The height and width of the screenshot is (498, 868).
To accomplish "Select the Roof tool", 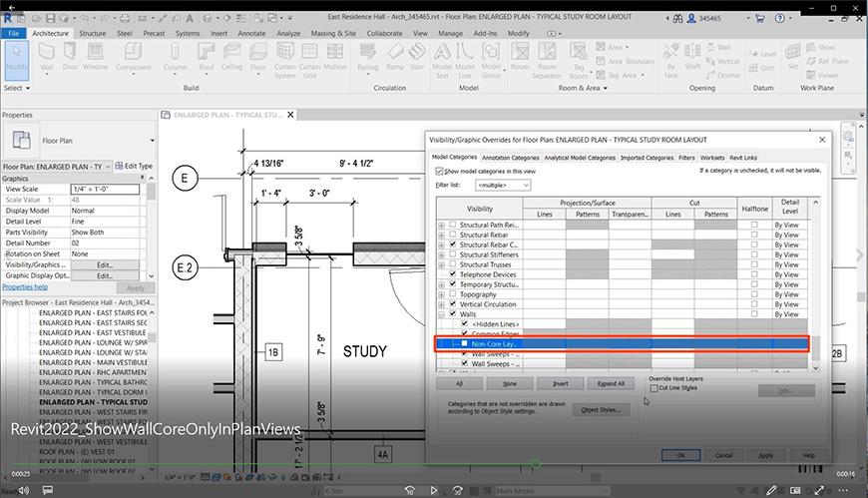I will [206, 58].
